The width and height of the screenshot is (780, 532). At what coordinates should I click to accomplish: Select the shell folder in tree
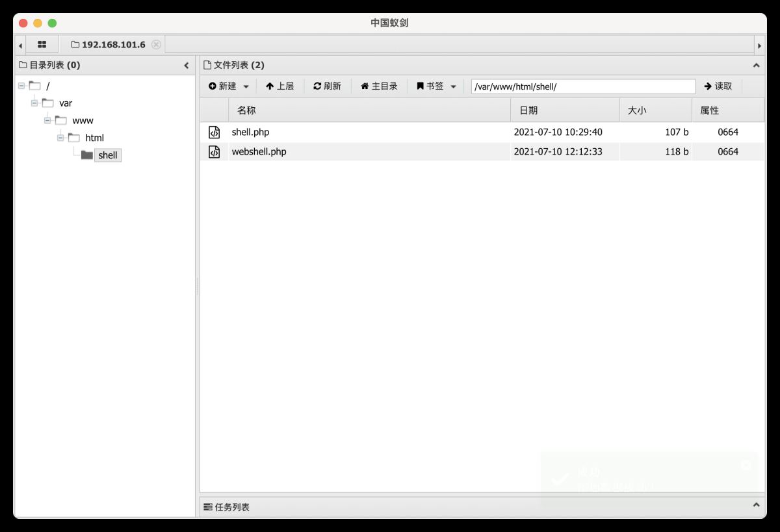pyautogui.click(x=108, y=155)
